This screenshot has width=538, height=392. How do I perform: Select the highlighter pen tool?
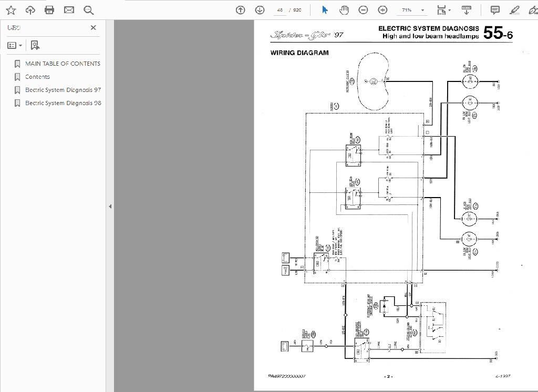(x=514, y=11)
